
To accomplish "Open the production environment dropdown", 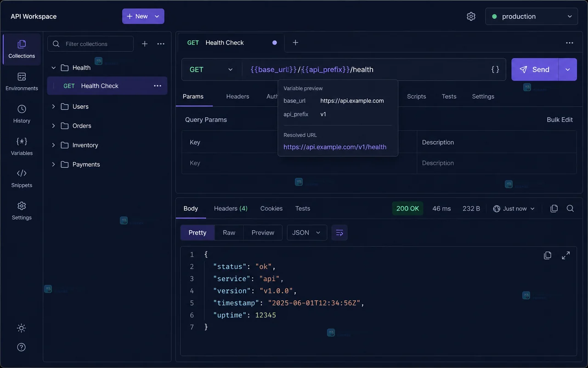I will pos(531,17).
